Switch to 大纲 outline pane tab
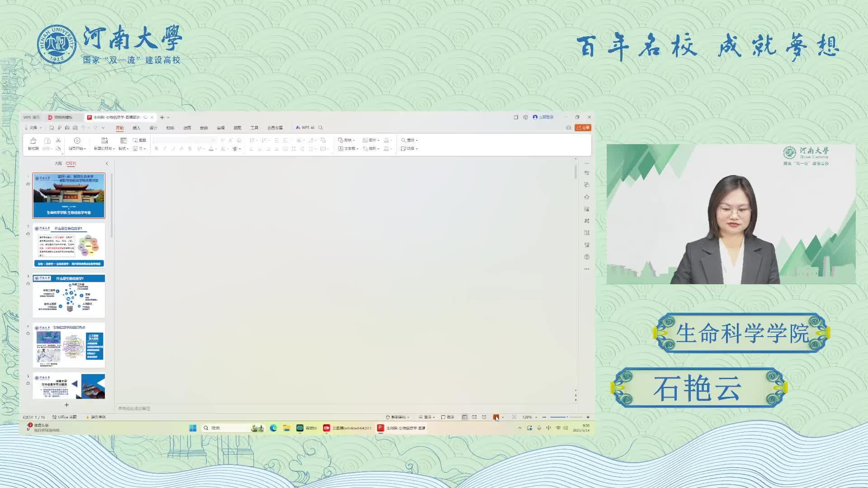 pyautogui.click(x=58, y=164)
